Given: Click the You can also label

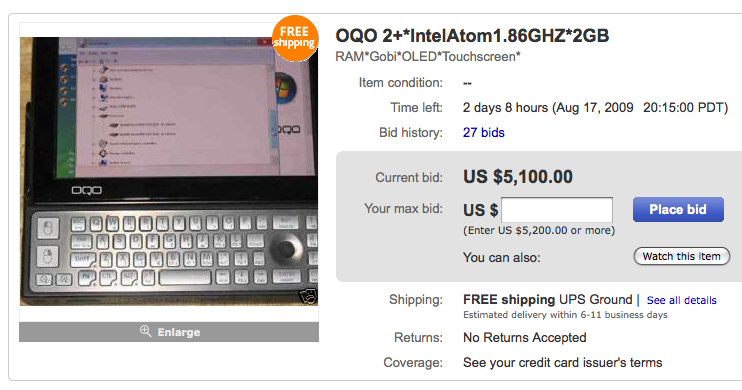Looking at the screenshot, I should pyautogui.click(x=502, y=257).
